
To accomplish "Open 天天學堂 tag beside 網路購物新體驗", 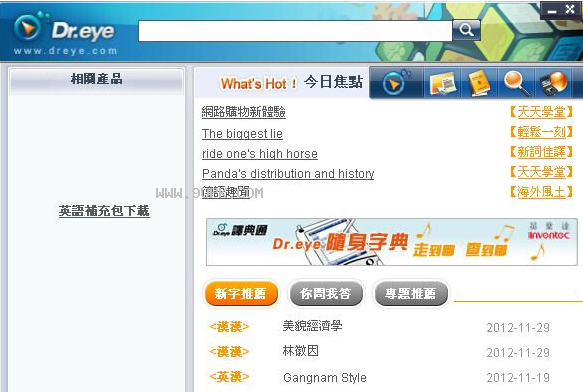I will point(541,112).
